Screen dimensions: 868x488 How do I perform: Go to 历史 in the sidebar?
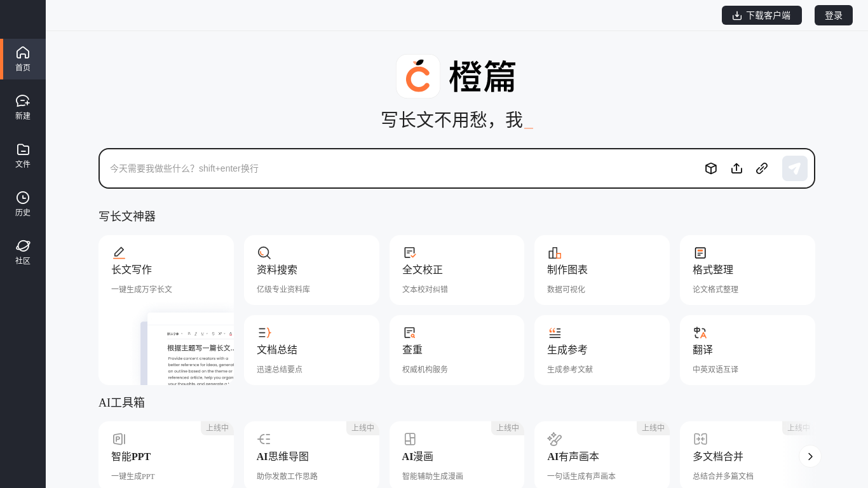(x=23, y=204)
